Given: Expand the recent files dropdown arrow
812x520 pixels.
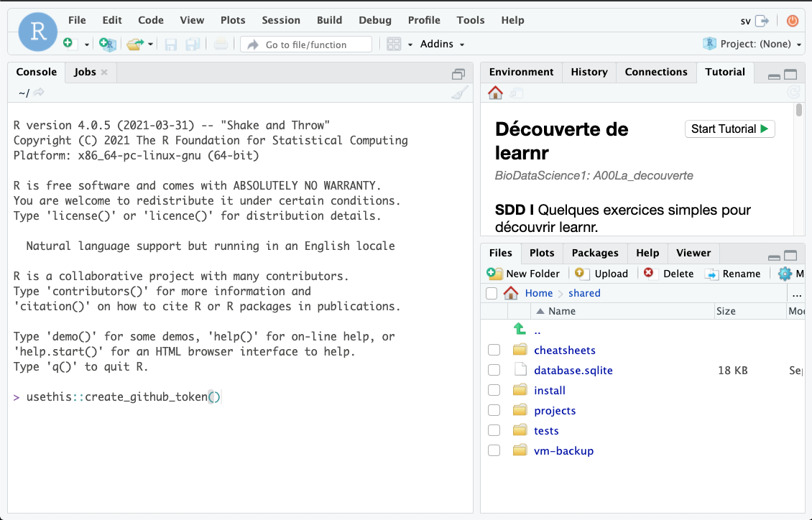Looking at the screenshot, I should click(x=150, y=45).
